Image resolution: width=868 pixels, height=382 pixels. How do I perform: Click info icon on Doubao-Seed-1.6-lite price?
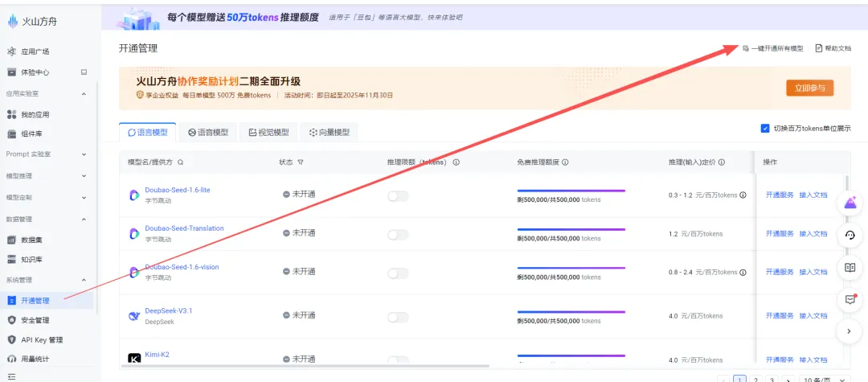pos(743,195)
